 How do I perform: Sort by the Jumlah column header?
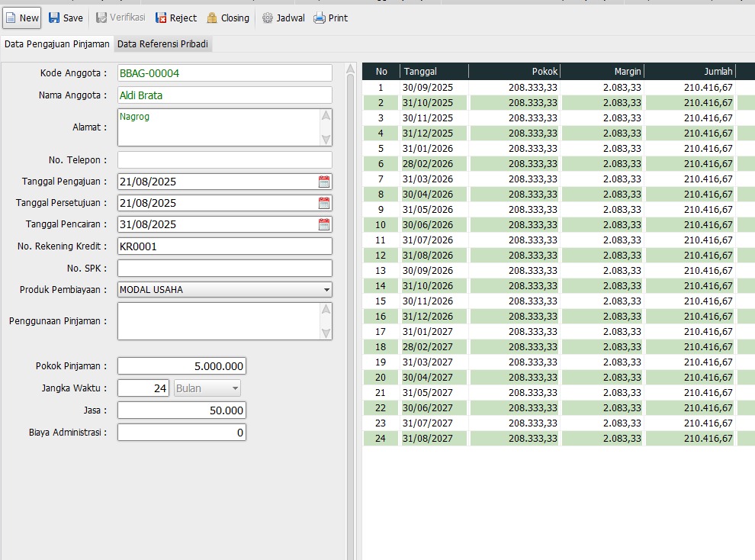pyautogui.click(x=690, y=72)
